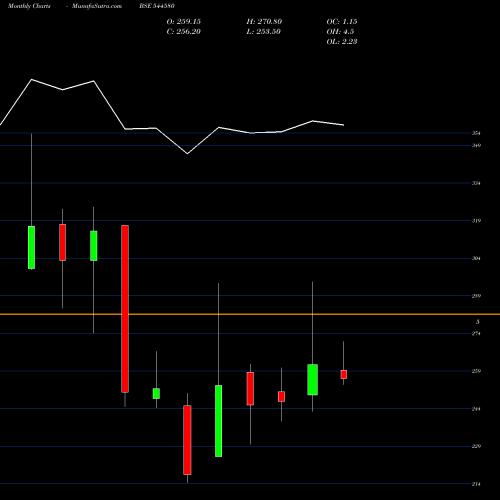Click the tall green candle rising from 229
Screen dimensions: 500x500
coord(218,421)
